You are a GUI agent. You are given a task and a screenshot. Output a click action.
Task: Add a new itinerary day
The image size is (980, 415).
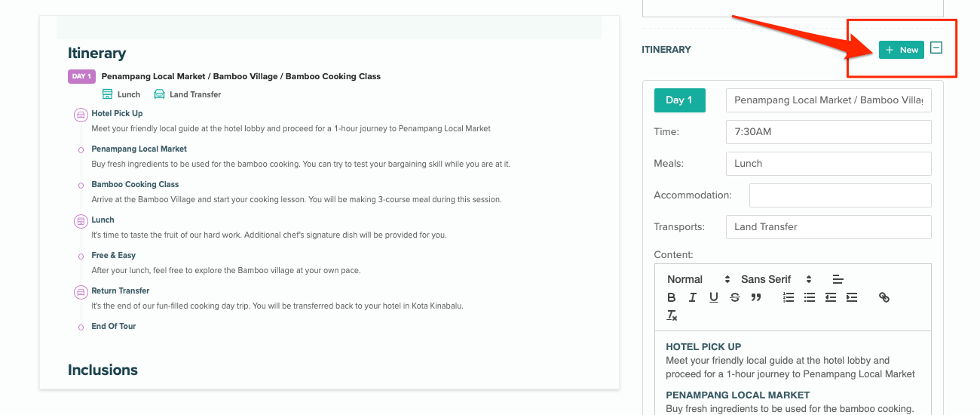(x=901, y=50)
